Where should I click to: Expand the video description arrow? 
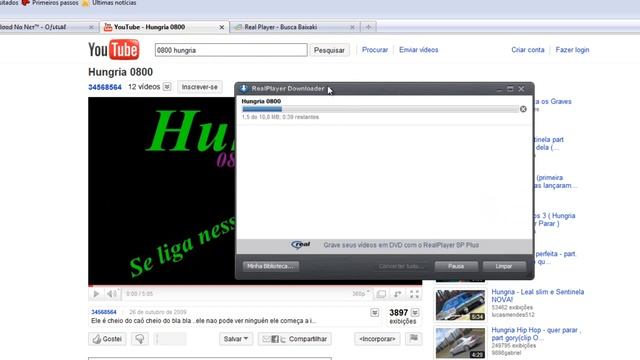pos(374,313)
